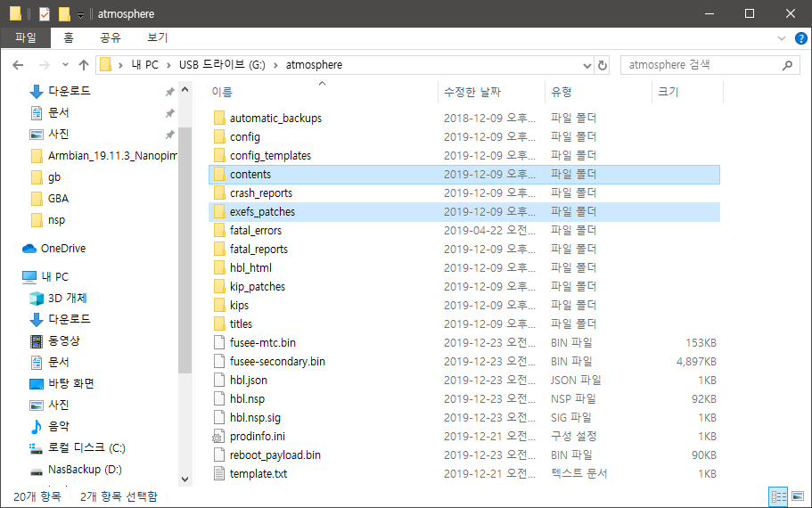
Task: Select the kip_patches folder
Action: (x=258, y=287)
